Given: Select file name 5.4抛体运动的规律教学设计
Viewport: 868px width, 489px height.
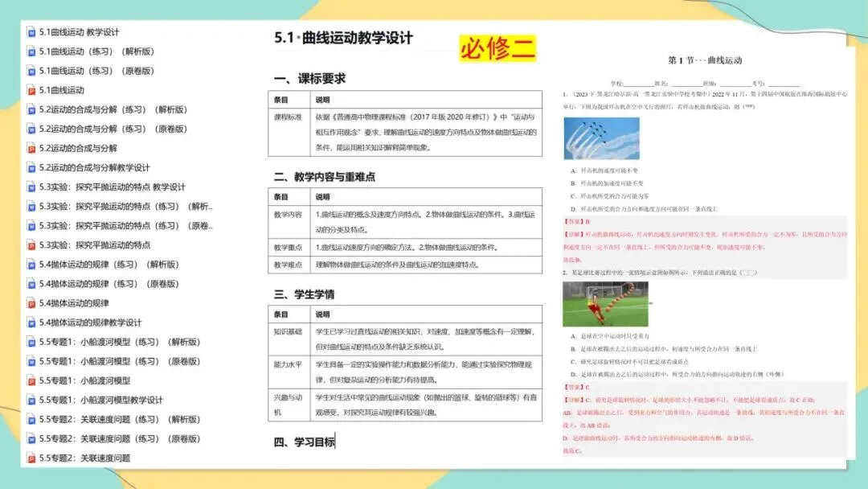Looking at the screenshot, I should (x=90, y=323).
